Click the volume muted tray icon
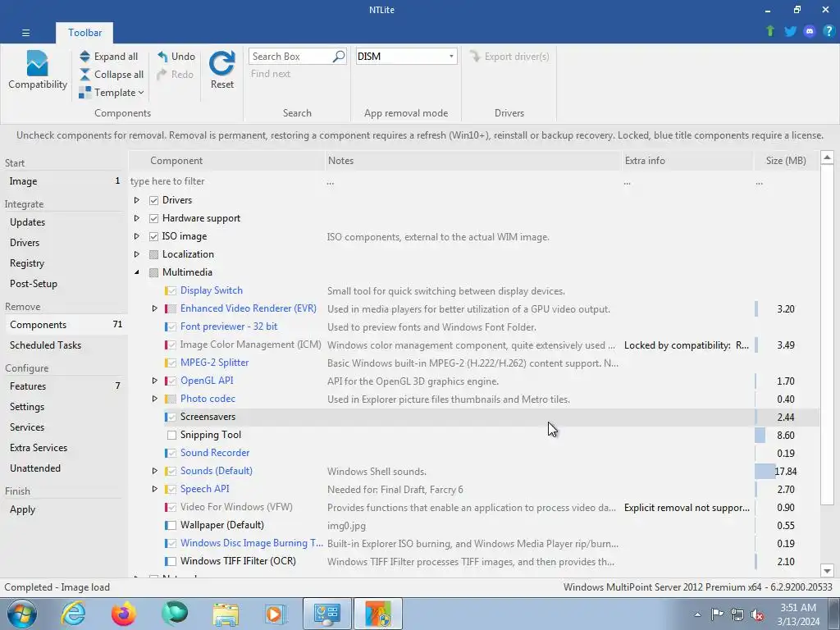 (x=757, y=615)
